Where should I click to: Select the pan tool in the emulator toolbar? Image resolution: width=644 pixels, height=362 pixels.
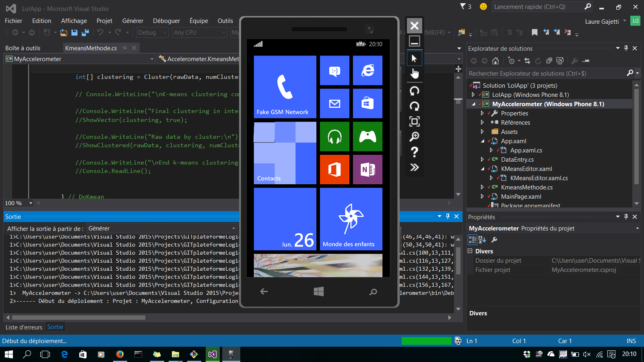(415, 74)
